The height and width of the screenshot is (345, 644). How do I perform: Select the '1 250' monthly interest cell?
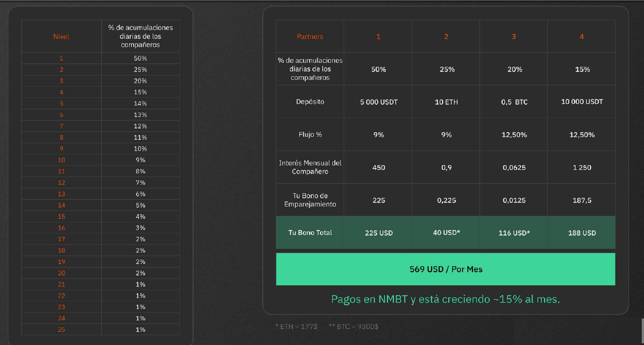pos(582,168)
